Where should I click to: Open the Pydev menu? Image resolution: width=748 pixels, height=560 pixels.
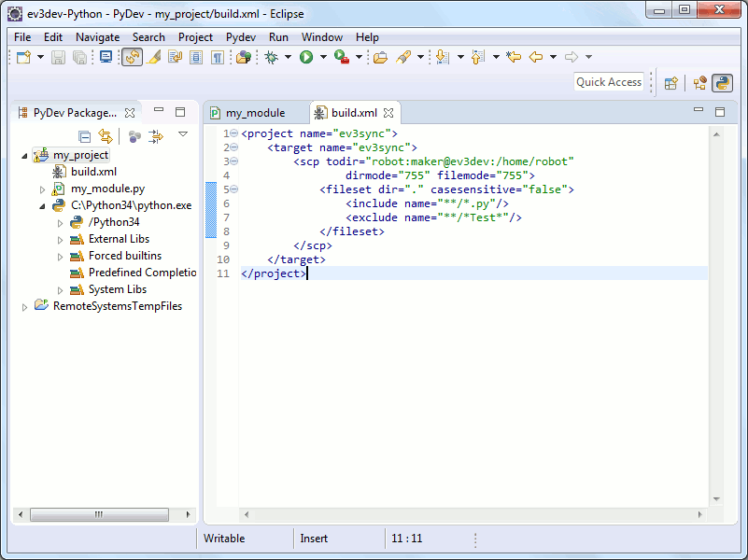click(x=240, y=37)
